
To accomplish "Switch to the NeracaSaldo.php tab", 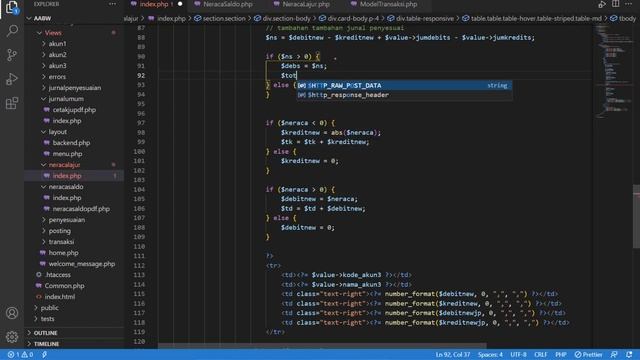I will pos(228,4).
